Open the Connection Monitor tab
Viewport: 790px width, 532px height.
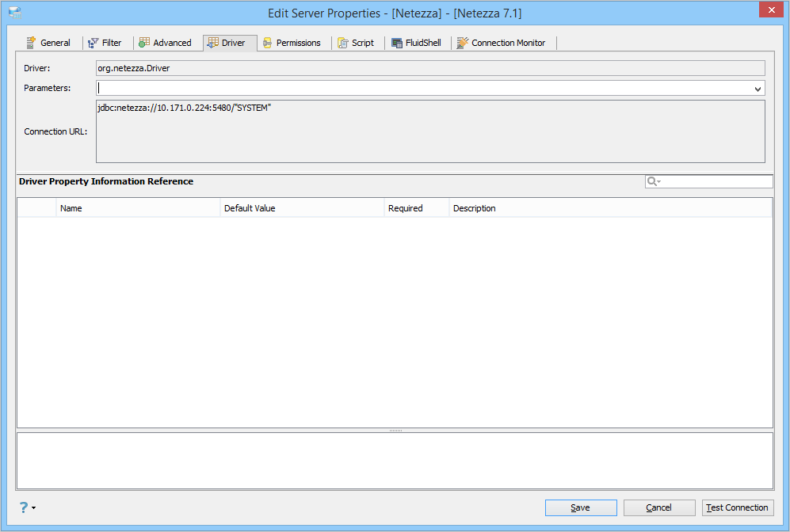[502, 43]
